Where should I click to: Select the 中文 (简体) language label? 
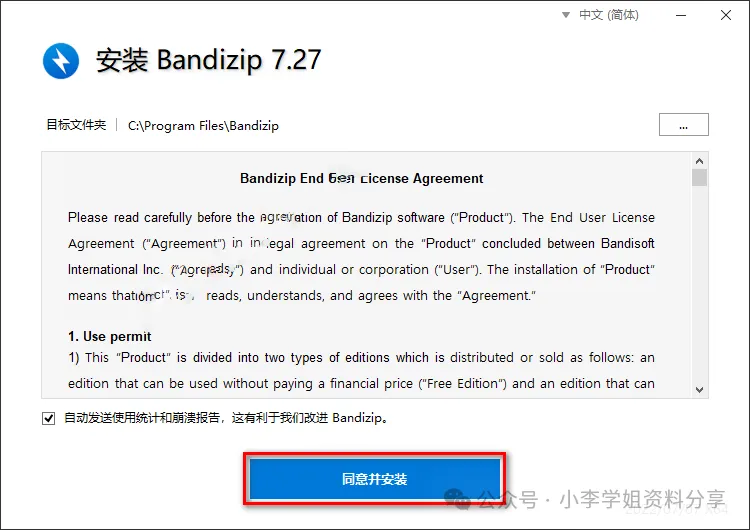coord(608,15)
